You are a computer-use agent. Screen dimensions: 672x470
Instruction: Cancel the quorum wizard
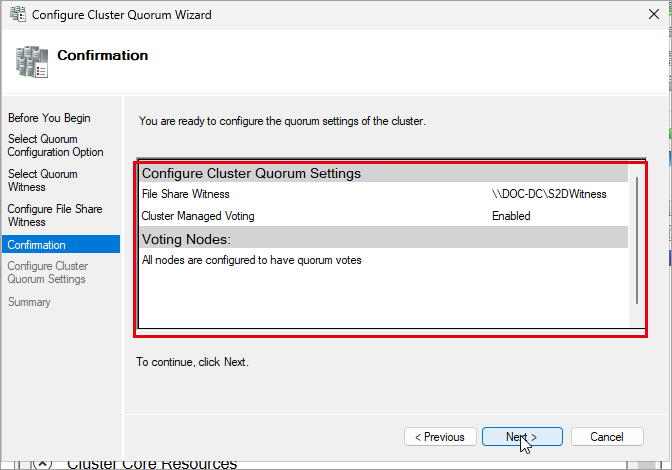coord(607,437)
